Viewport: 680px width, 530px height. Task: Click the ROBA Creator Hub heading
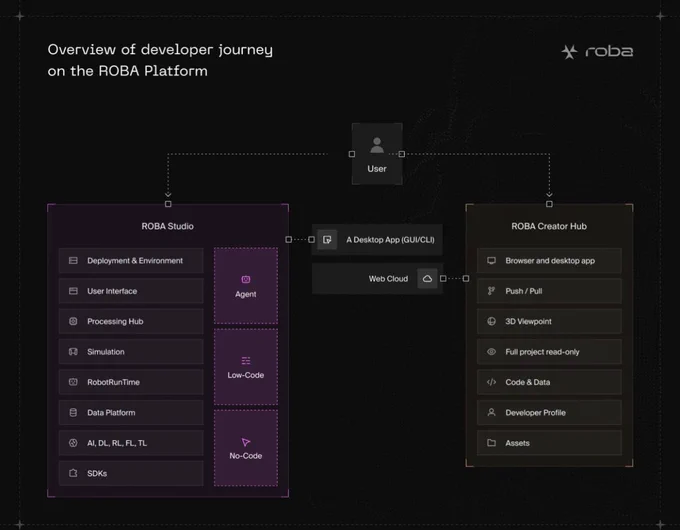pyautogui.click(x=549, y=226)
